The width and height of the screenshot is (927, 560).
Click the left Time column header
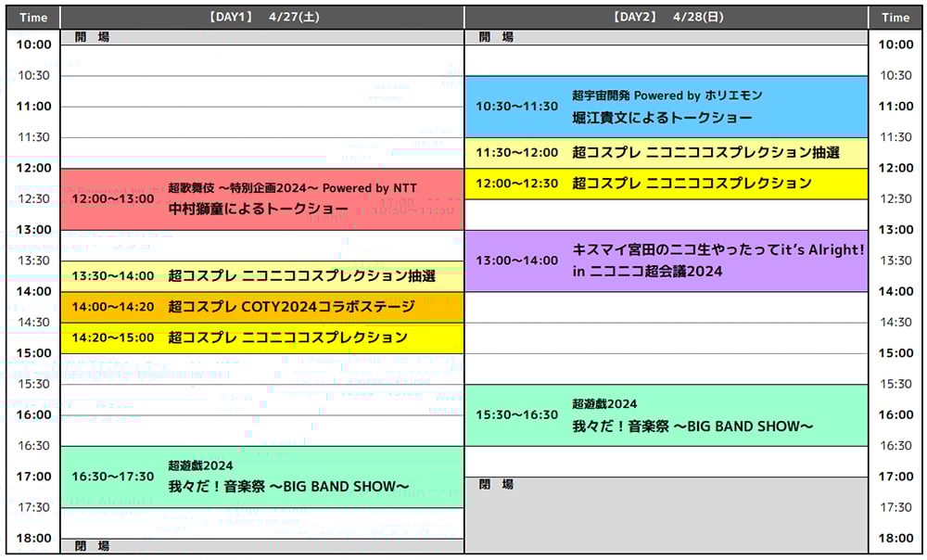pyautogui.click(x=33, y=17)
